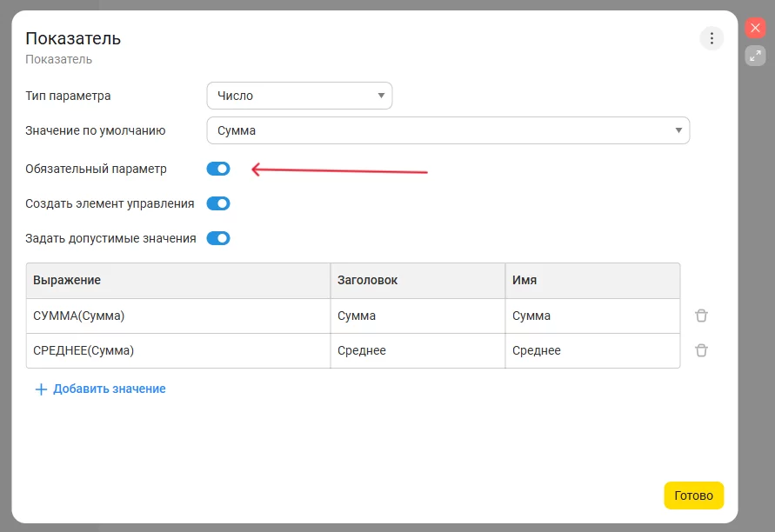775x532 pixels.
Task: Select the Сумма title cell
Action: click(418, 316)
